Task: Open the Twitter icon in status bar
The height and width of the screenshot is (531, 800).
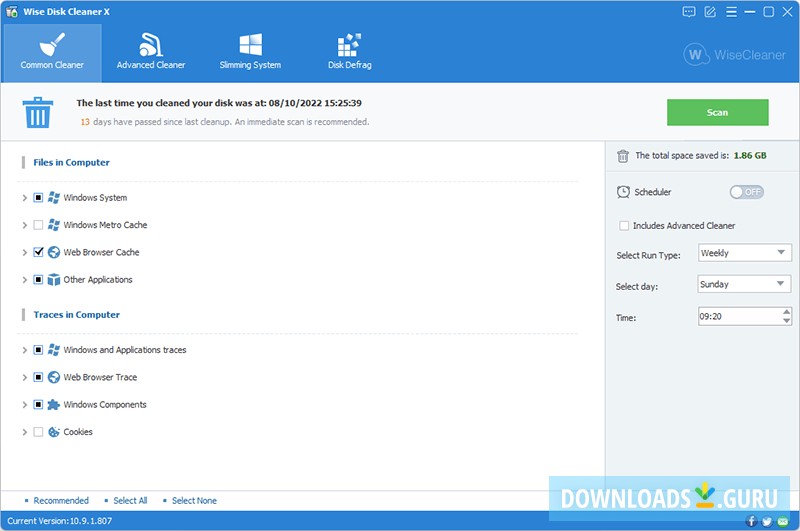Action: [767, 521]
